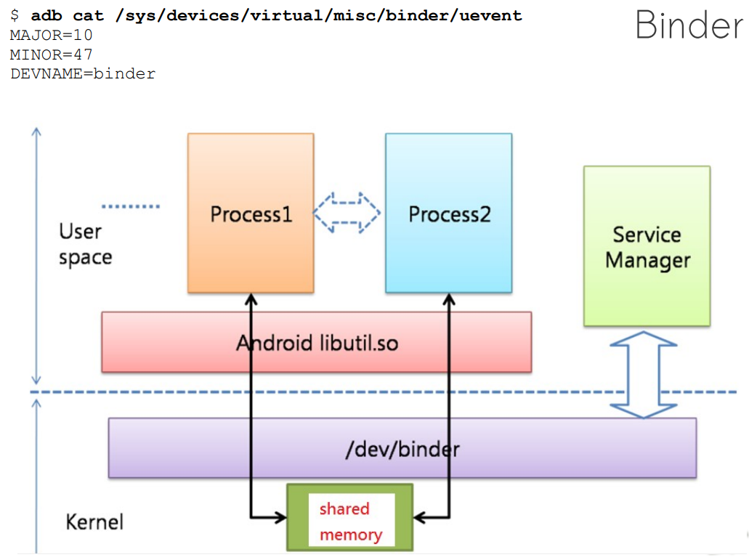
Task: Click the Process2 blue box
Action: [x=448, y=212]
